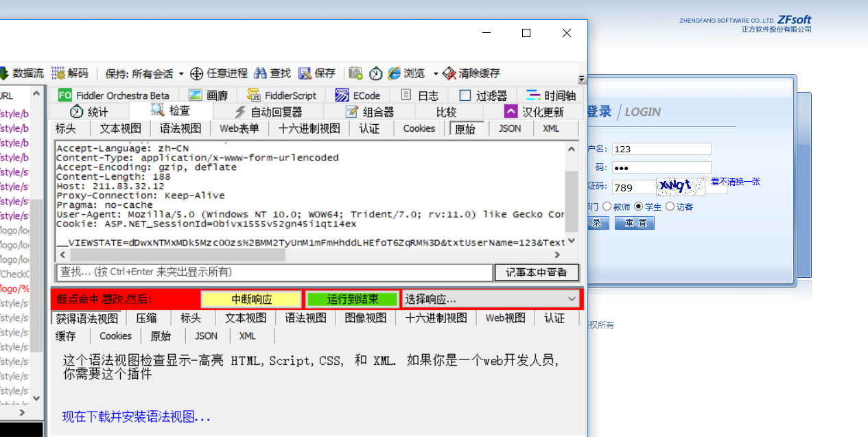Viewport: 868px width, 437px height.
Task: Select the 学生 radio button
Action: [x=638, y=206]
